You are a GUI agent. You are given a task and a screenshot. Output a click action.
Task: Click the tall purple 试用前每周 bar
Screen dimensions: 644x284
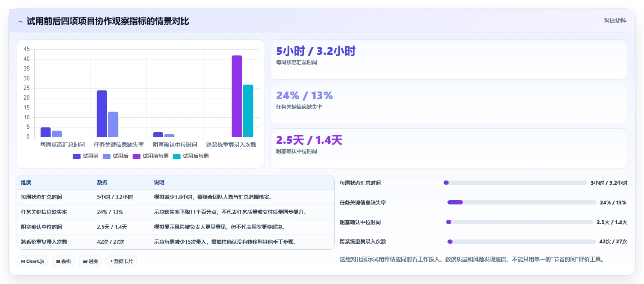click(237, 96)
